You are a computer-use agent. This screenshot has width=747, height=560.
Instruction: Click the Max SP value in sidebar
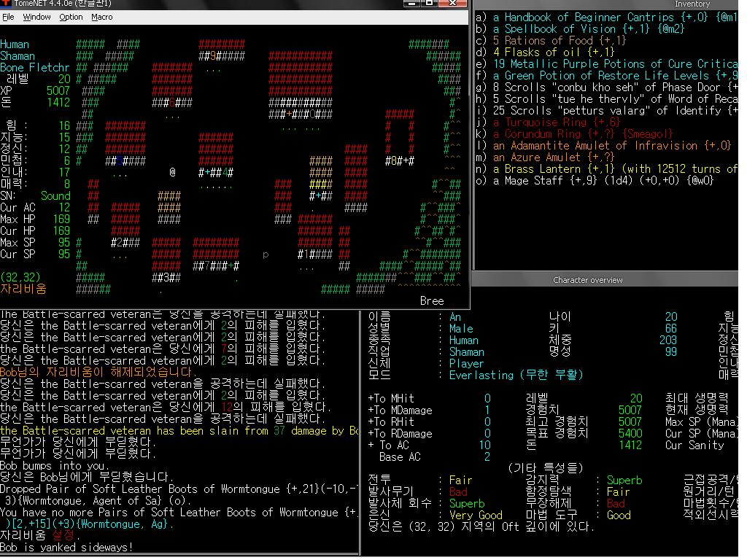[64, 242]
